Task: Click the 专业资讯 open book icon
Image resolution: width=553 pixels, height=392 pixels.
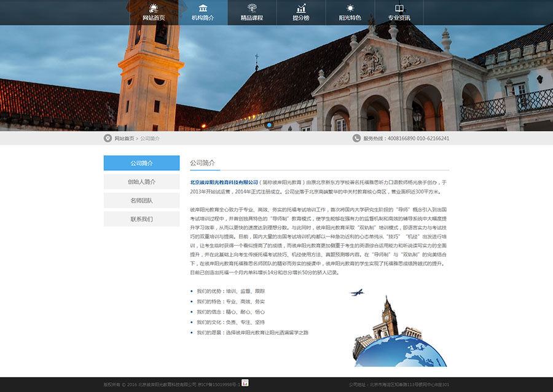Action: [399, 8]
